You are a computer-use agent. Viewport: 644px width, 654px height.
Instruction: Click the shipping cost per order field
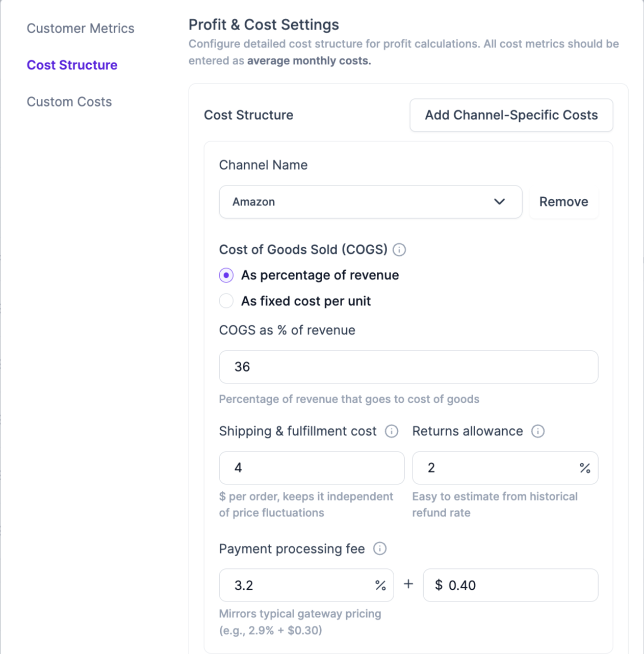coord(312,468)
